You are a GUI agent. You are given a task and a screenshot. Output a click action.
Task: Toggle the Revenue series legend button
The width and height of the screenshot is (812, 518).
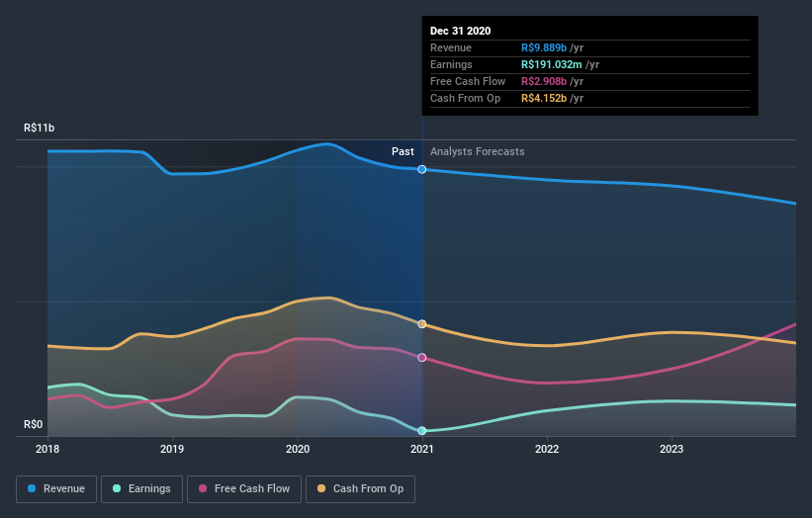click(56, 489)
